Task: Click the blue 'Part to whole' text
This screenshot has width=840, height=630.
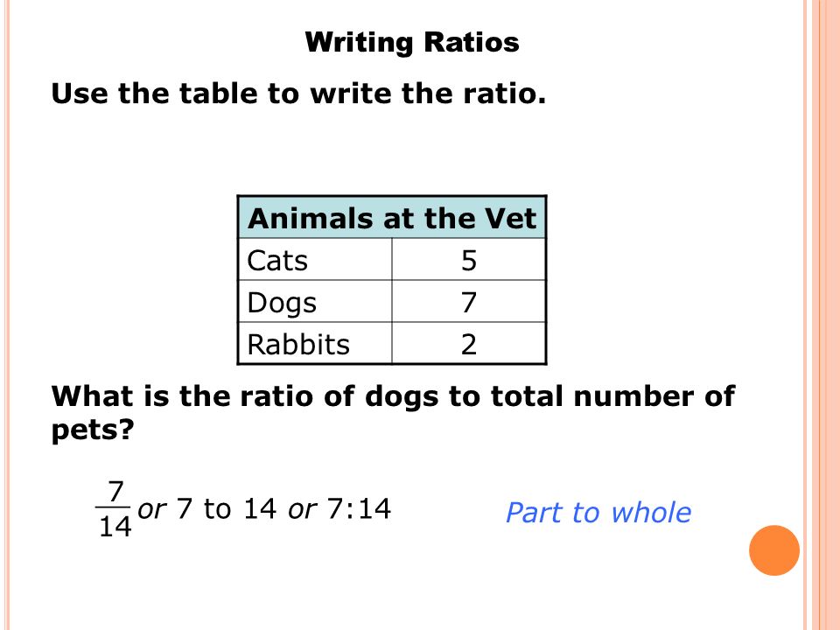Action: 598,512
